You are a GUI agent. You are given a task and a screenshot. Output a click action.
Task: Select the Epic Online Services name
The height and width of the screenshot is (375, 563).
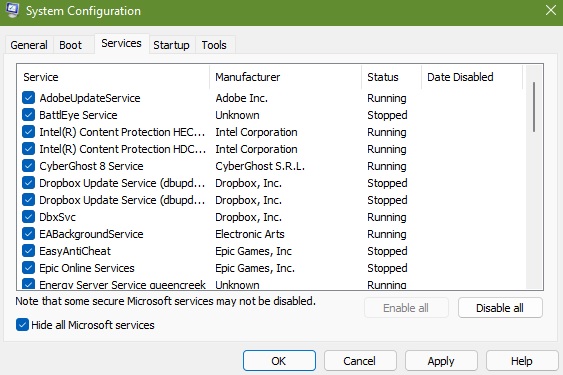pyautogui.click(x=87, y=268)
